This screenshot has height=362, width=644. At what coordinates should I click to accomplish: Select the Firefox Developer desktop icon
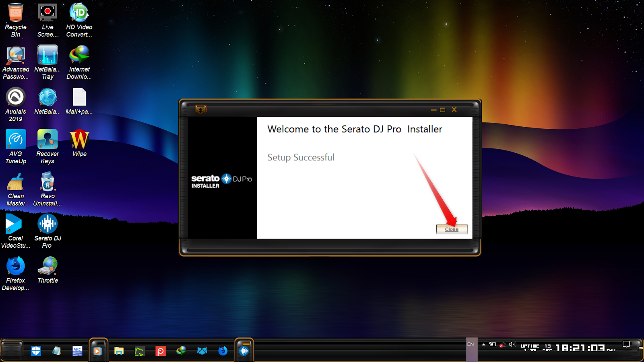point(16,274)
